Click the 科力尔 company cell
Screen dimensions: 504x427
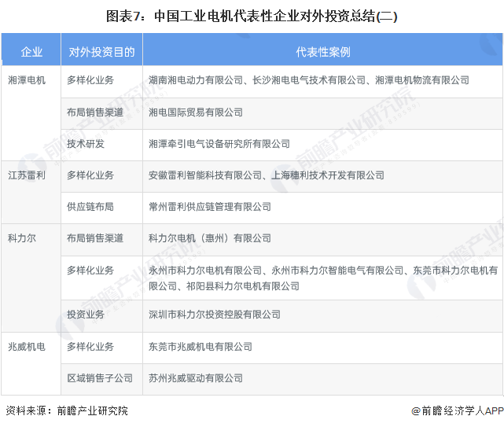point(22,238)
